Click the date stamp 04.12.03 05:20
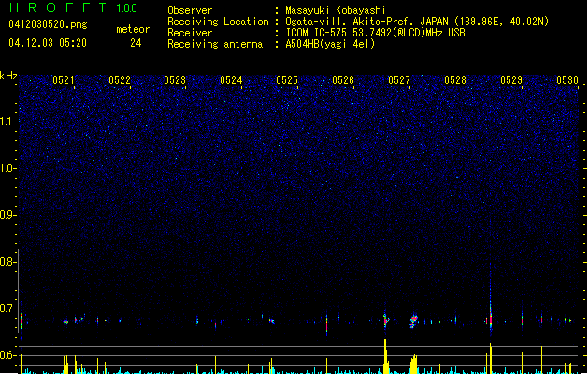Image resolution: width=588 pixels, height=374 pixels. (48, 43)
